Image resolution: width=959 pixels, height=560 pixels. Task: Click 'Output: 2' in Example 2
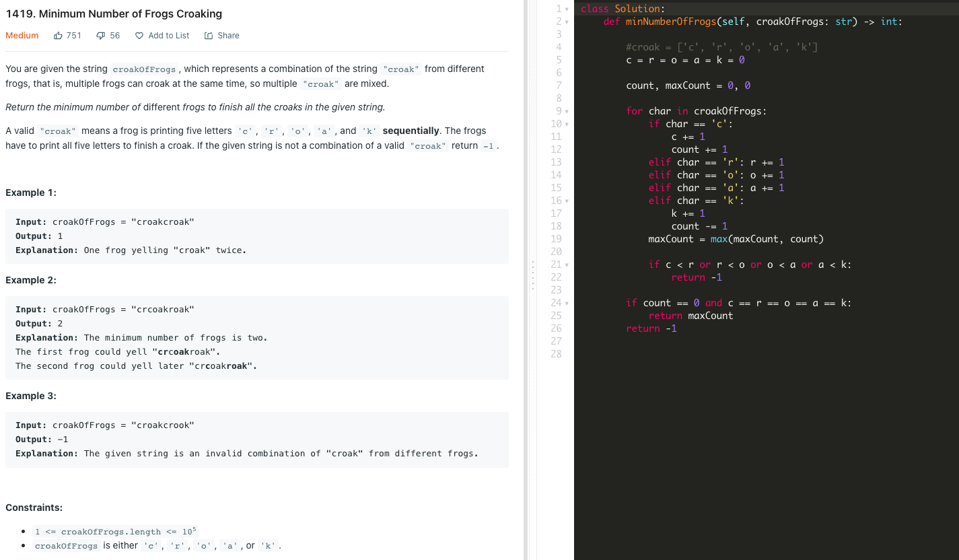click(39, 324)
